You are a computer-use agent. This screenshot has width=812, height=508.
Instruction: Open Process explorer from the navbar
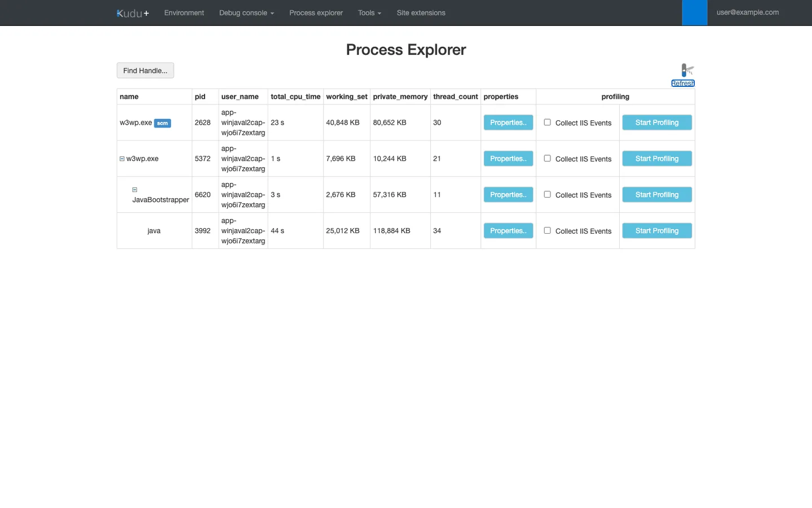coord(316,13)
